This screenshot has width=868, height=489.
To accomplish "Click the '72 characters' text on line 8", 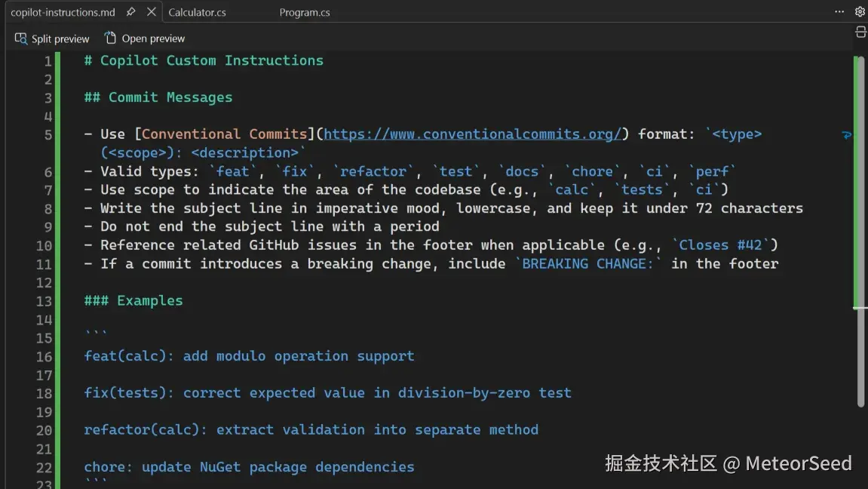I will coord(749,208).
